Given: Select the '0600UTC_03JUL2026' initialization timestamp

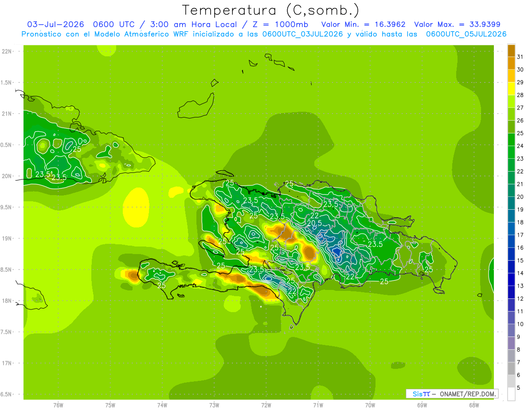Looking at the screenshot, I should [302, 34].
